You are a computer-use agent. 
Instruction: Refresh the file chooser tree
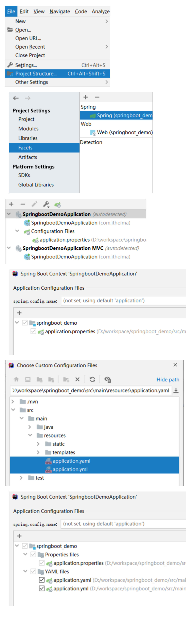click(92, 379)
